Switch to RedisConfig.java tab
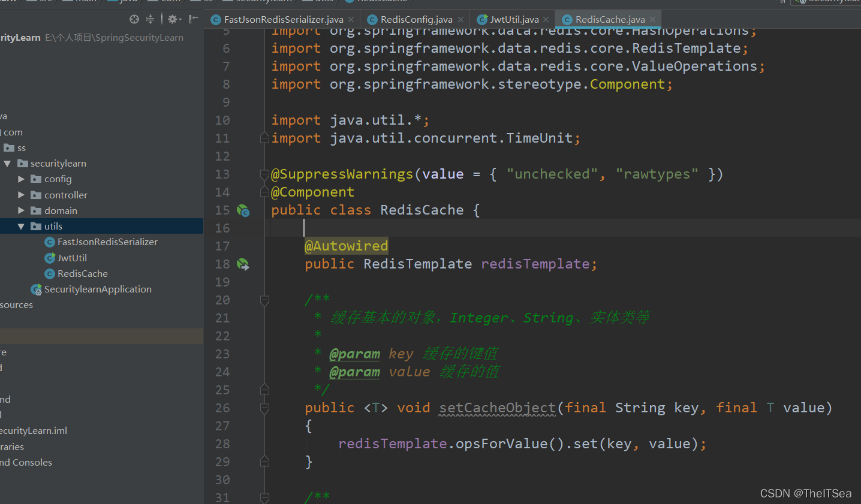Image resolution: width=861 pixels, height=504 pixels. coord(416,20)
